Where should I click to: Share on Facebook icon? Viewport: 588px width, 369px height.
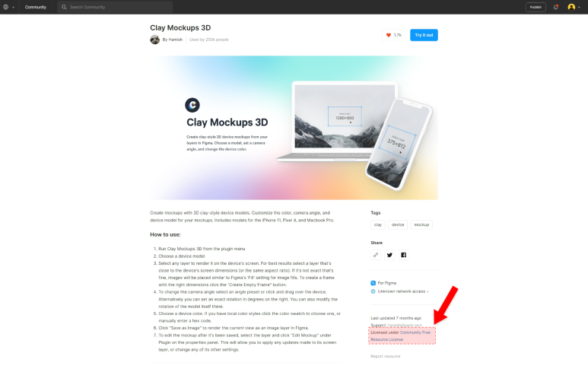click(x=403, y=255)
